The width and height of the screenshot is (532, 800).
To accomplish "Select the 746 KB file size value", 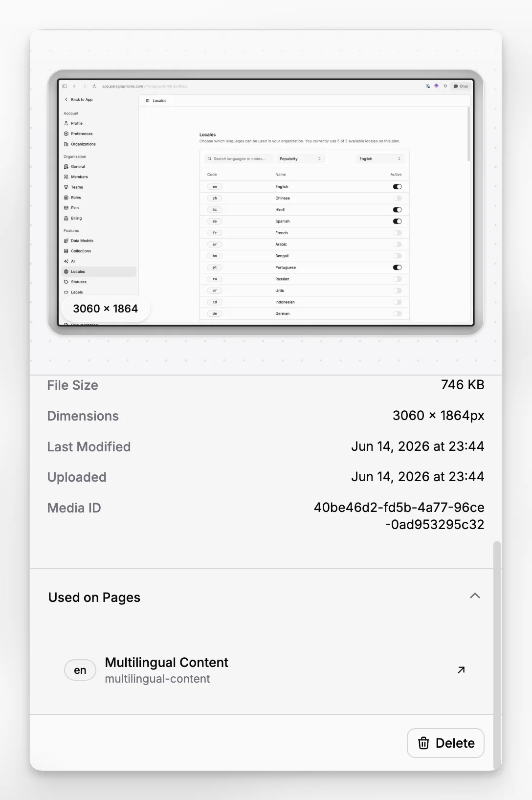I will coord(463,385).
